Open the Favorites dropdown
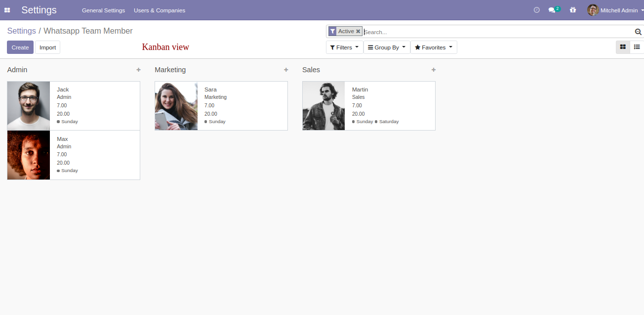Screen dimensions: 644x315 pos(434,47)
